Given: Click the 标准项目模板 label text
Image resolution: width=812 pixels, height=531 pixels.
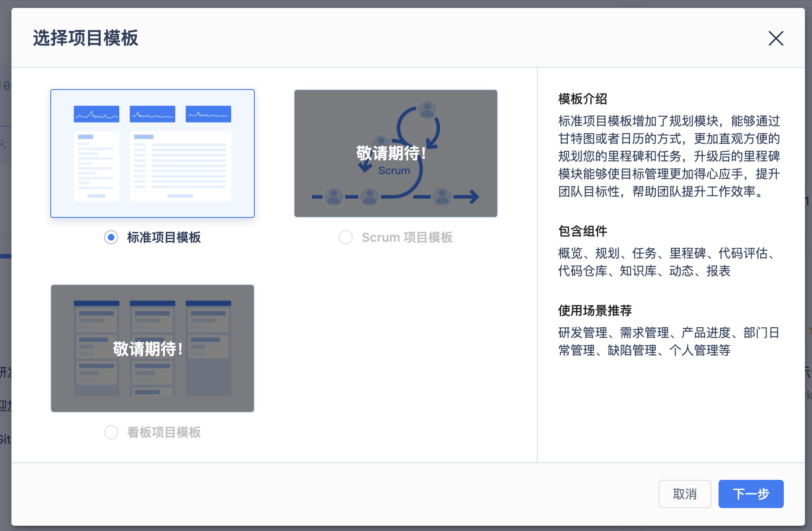Looking at the screenshot, I should tap(164, 237).
